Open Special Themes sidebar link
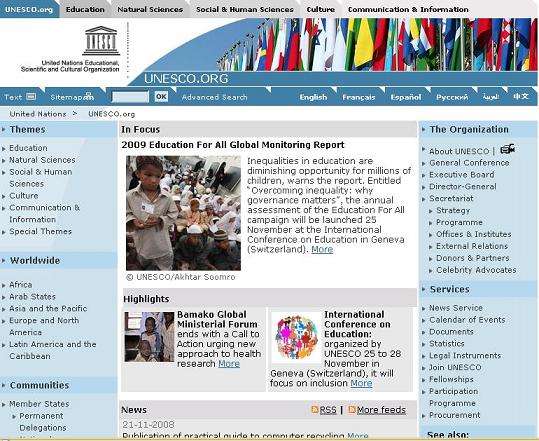Screen dimensions: 539x441 coord(40,231)
